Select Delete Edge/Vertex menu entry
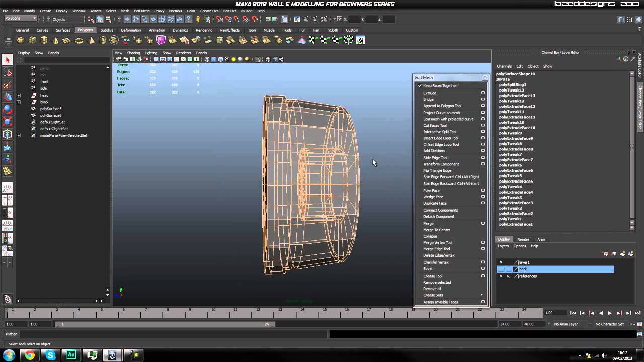Image resolution: width=644 pixels, height=362 pixels. tap(439, 256)
